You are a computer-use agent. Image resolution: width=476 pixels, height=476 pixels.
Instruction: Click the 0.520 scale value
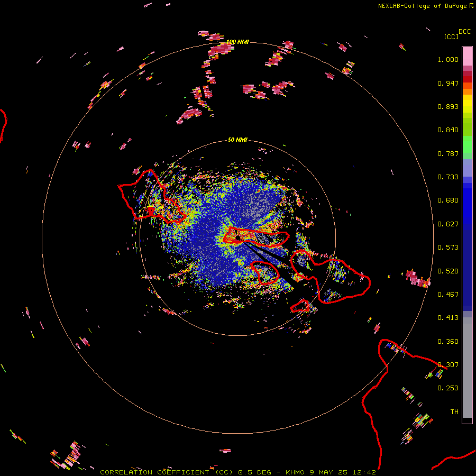448,271
